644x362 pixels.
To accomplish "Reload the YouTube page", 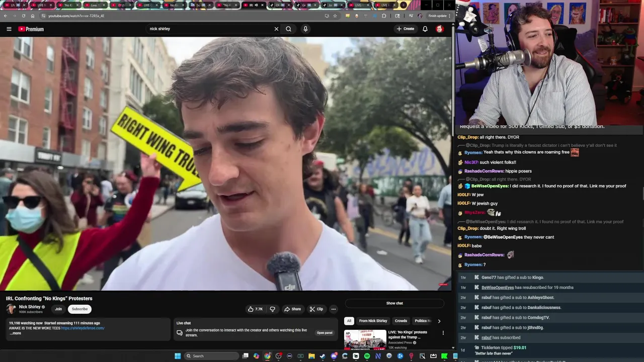I will point(24,16).
